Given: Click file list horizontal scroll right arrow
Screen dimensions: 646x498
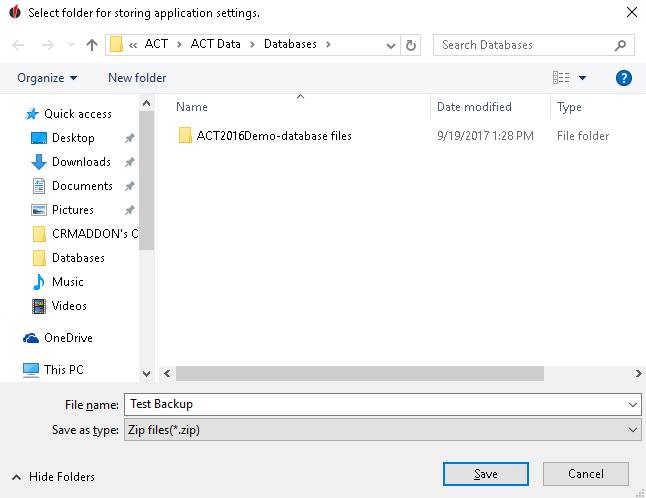Looking at the screenshot, I should pos(638,374).
